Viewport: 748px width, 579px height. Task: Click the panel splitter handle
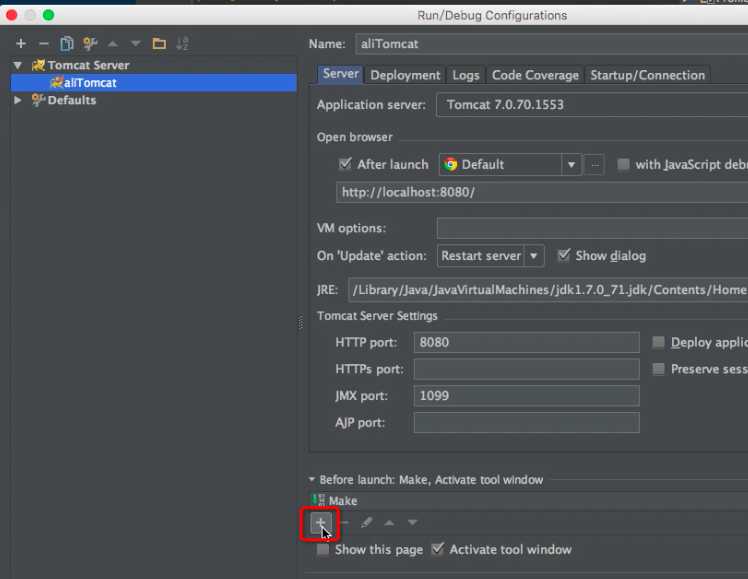(300, 323)
